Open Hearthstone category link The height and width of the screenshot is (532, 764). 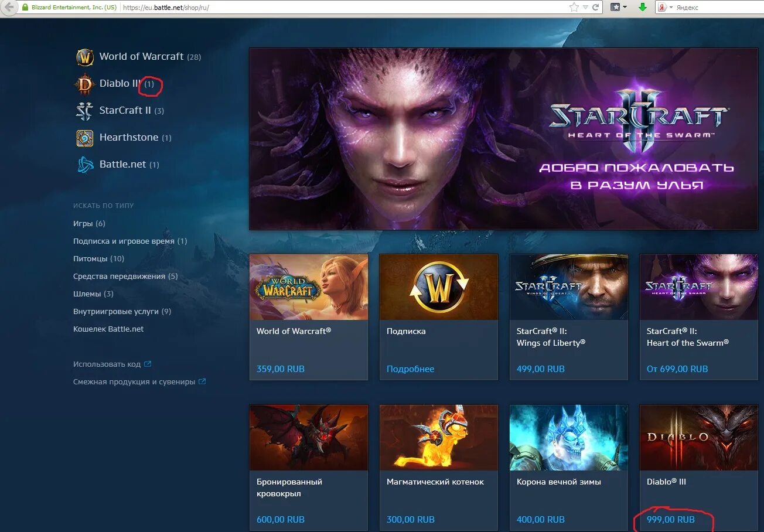135,138
